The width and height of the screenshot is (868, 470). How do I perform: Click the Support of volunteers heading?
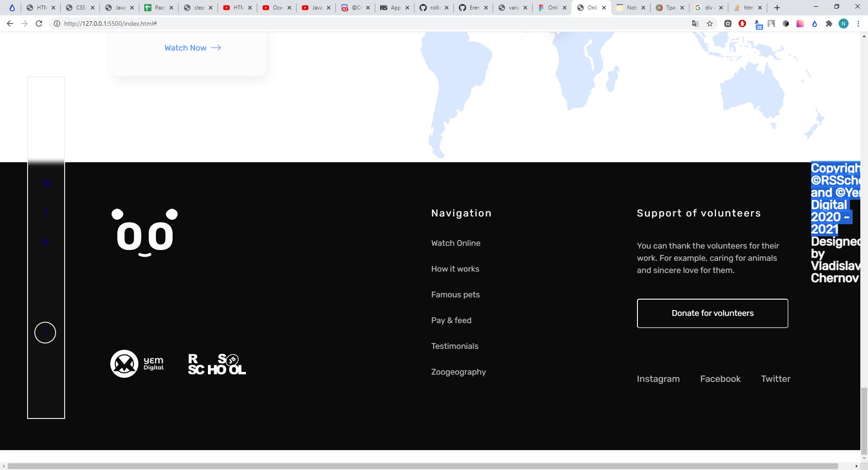click(x=698, y=213)
